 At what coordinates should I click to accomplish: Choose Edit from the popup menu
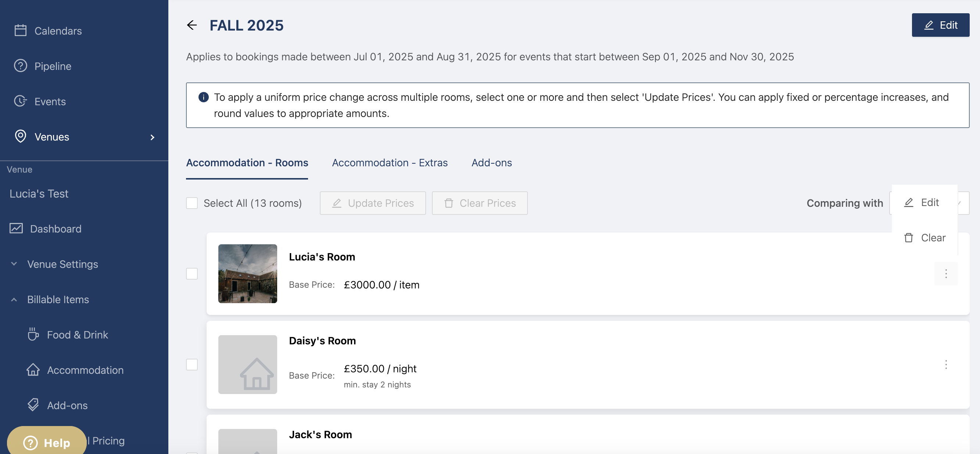(x=924, y=202)
